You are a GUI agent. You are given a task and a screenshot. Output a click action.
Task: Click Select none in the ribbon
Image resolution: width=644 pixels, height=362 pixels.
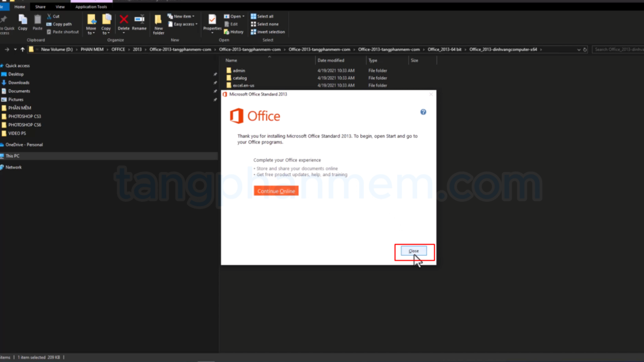265,25
